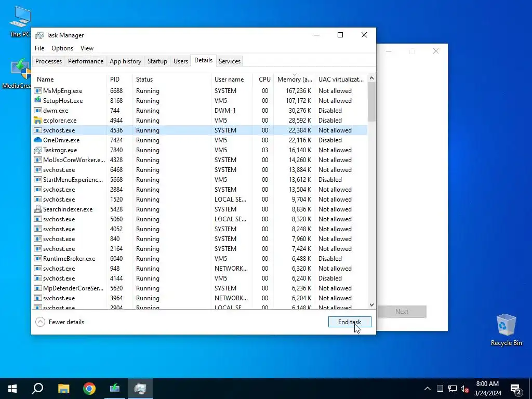Launch Google Chrome from the taskbar
Screen dimensions: 532x399
click(89, 389)
